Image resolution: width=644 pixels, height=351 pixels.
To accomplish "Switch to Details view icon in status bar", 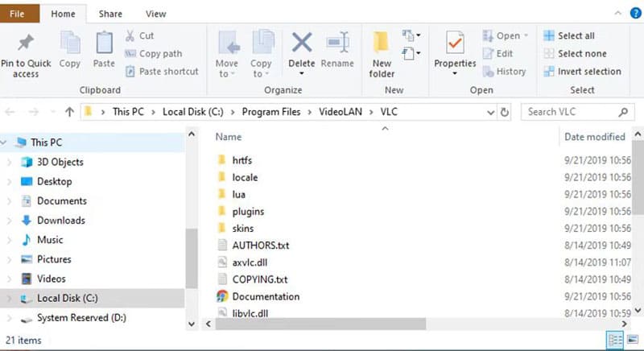I will point(615,340).
